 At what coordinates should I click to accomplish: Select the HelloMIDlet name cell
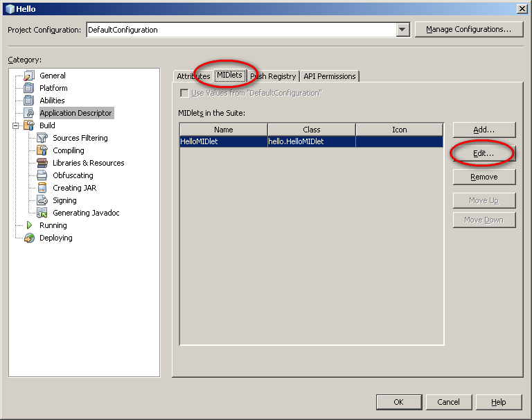click(224, 141)
